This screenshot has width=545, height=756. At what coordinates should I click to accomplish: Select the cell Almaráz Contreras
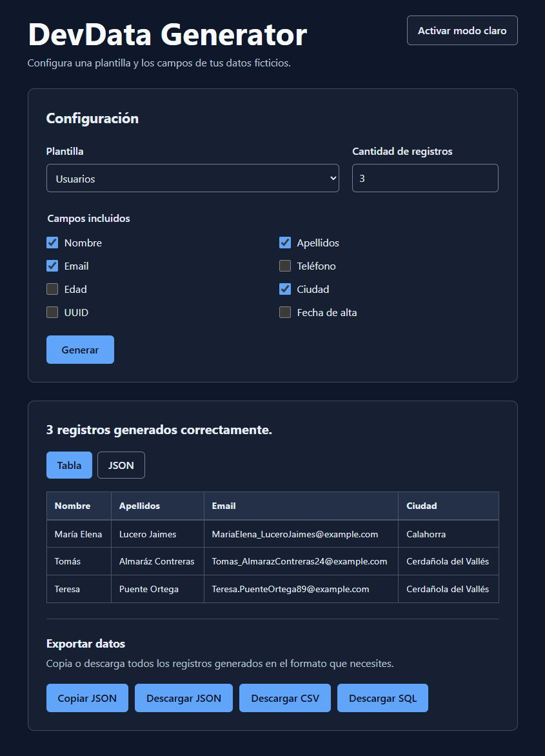[x=157, y=561]
